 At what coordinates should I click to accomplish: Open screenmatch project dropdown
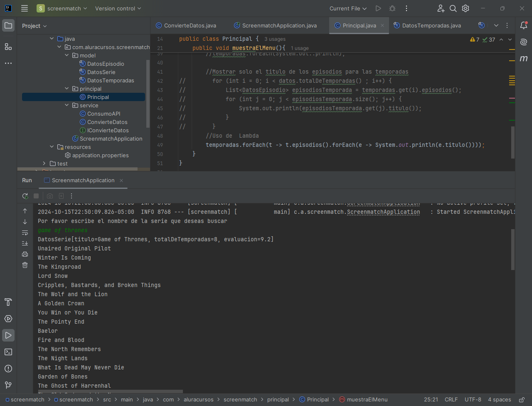(62, 8)
